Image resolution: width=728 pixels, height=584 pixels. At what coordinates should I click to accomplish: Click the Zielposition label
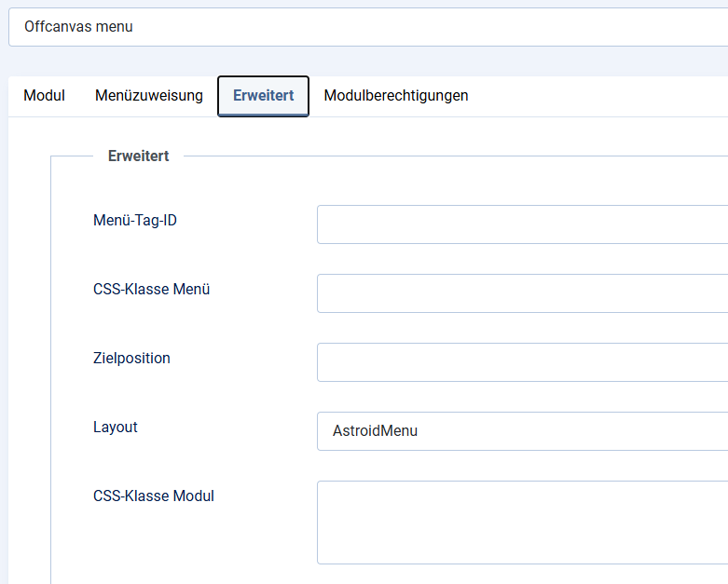point(131,358)
